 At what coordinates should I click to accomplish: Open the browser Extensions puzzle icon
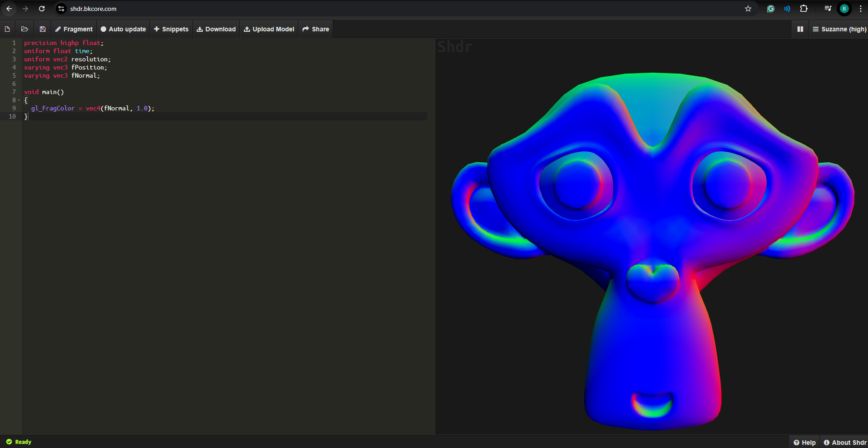(x=804, y=9)
